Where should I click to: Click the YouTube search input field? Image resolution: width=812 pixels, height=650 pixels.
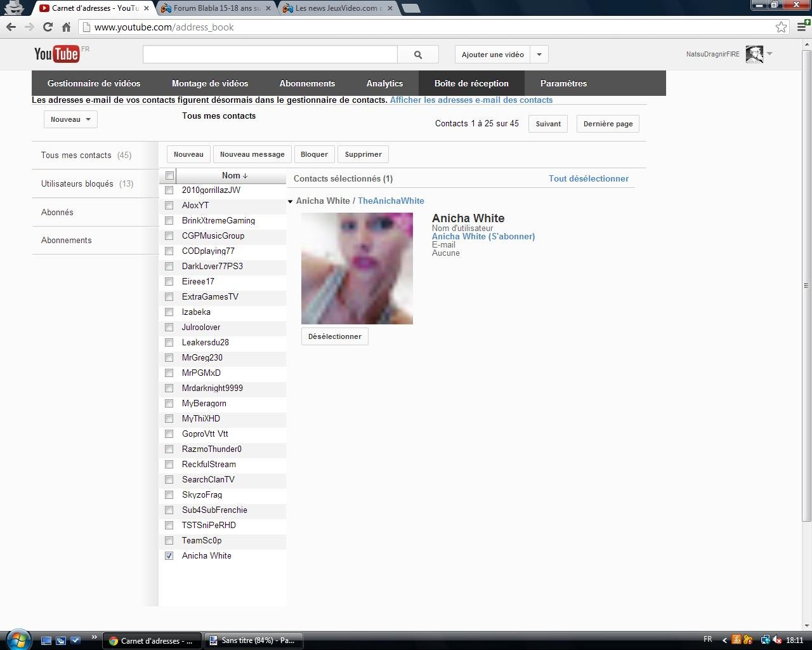point(270,55)
